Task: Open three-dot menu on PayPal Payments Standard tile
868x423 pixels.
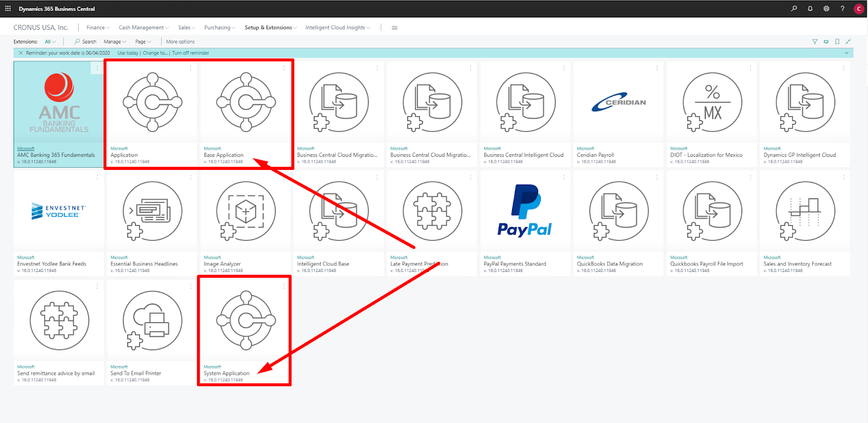Action: (x=564, y=178)
